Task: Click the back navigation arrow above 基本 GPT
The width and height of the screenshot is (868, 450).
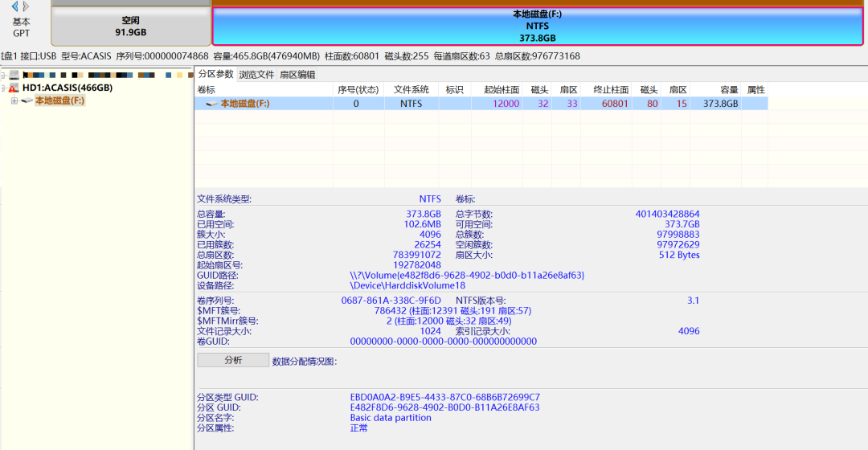Action: tap(15, 6)
